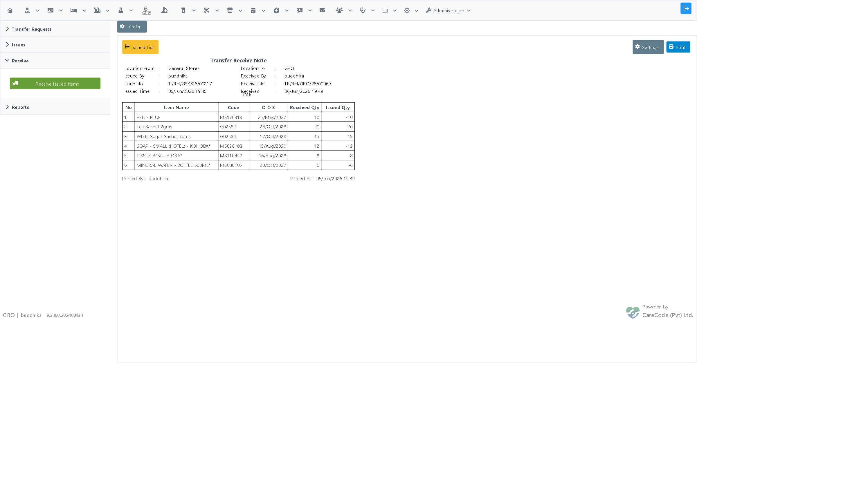The height and width of the screenshot is (488, 868).
Task: Open the hospital building menu icon
Action: 97,10
